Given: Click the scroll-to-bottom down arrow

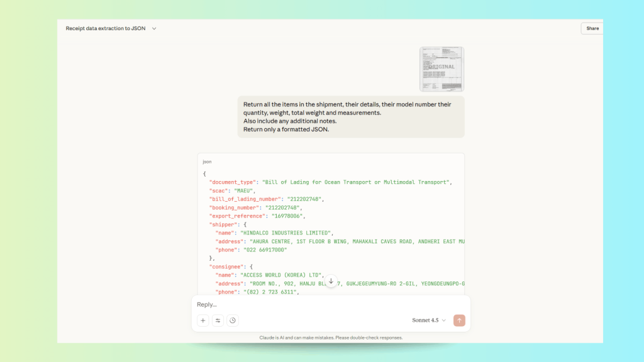Looking at the screenshot, I should click(x=331, y=281).
